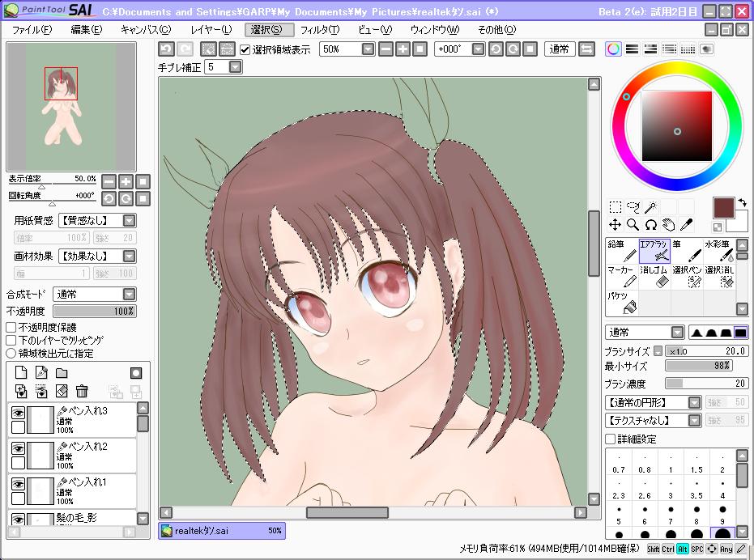Toggle the scratchpad panel icon

pos(707,49)
